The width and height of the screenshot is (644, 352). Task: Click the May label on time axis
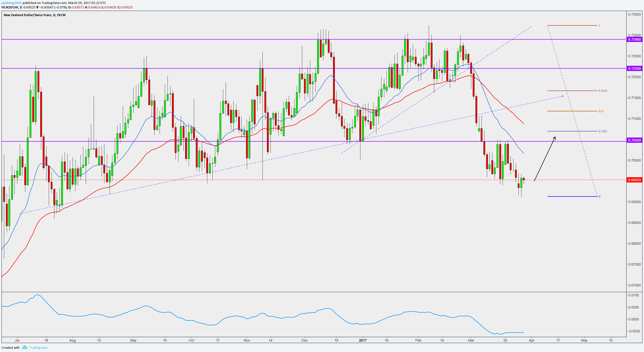click(584, 340)
